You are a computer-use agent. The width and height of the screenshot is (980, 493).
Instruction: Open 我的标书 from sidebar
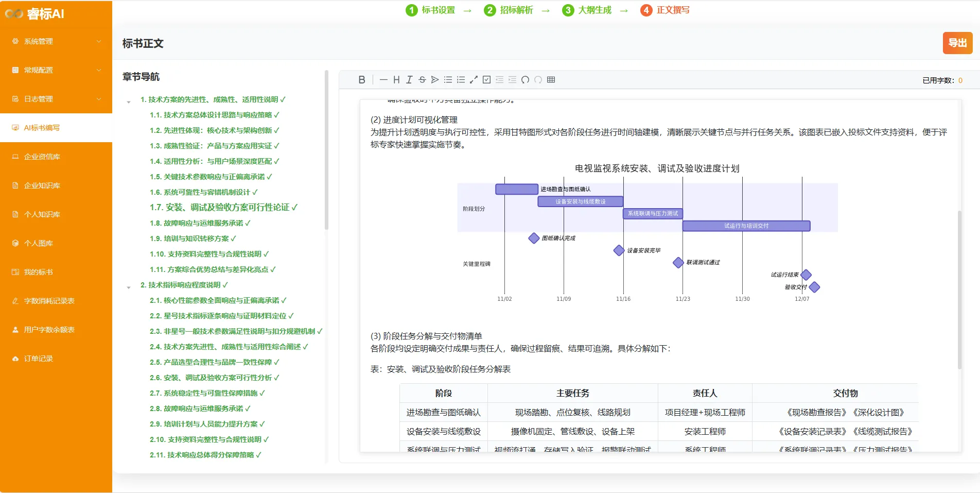39,272
